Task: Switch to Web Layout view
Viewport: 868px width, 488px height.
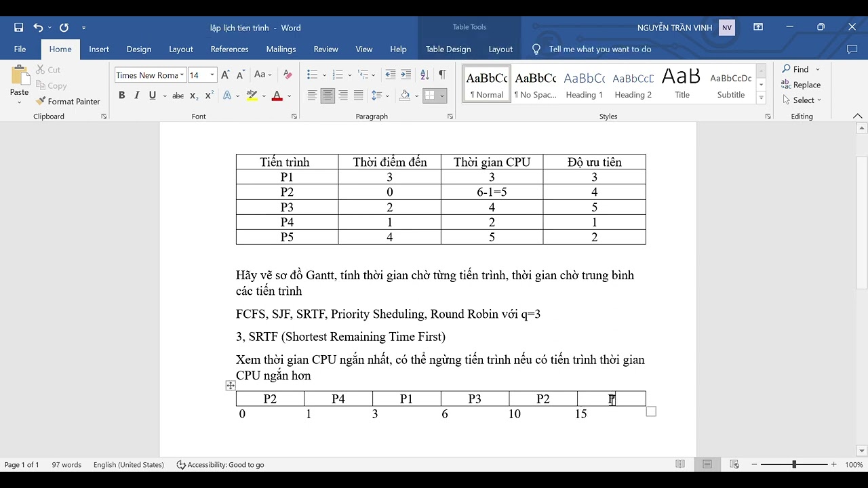Action: click(734, 465)
